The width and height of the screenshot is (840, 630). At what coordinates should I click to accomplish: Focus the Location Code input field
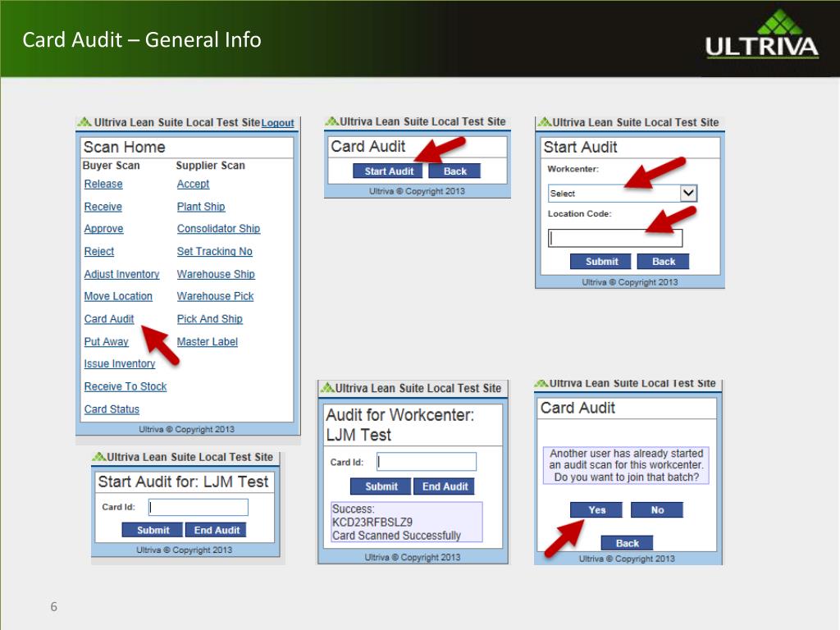pyautogui.click(x=615, y=238)
